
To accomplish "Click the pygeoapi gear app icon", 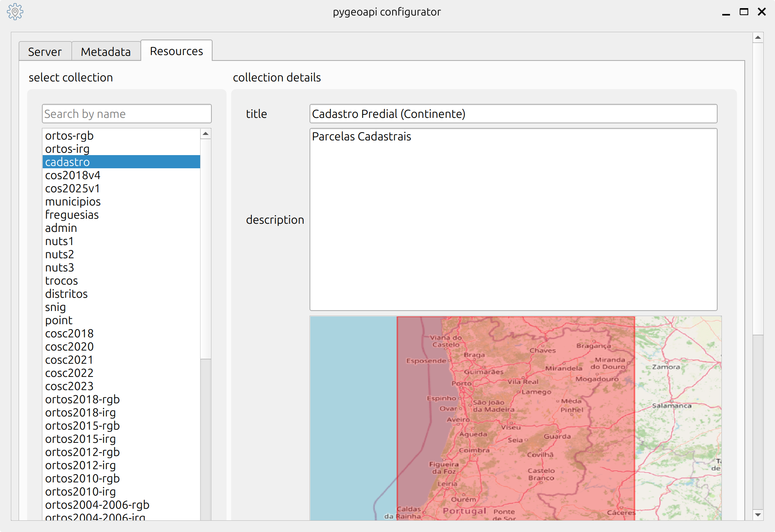I will tap(15, 12).
